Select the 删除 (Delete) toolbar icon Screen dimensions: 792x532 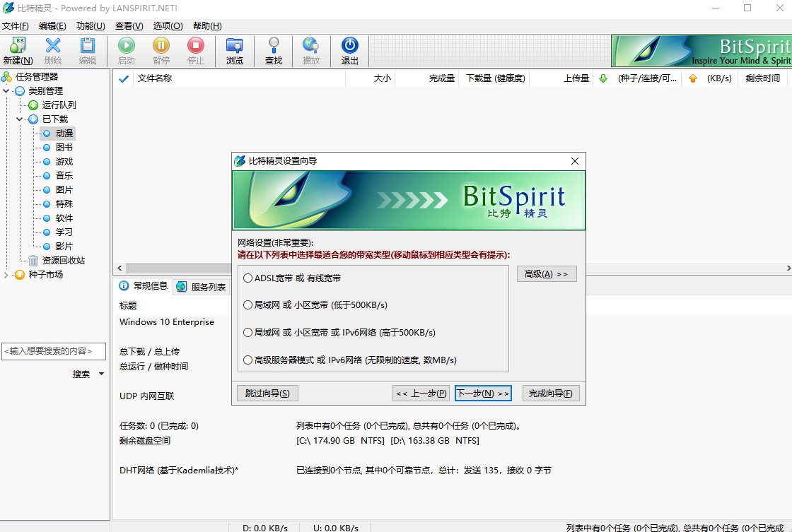[52, 49]
